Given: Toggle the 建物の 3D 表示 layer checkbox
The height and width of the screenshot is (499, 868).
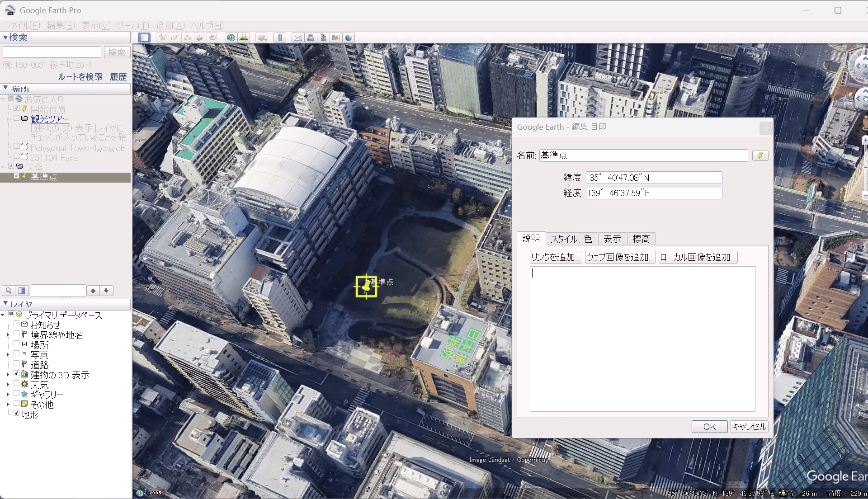Looking at the screenshot, I should point(17,374).
